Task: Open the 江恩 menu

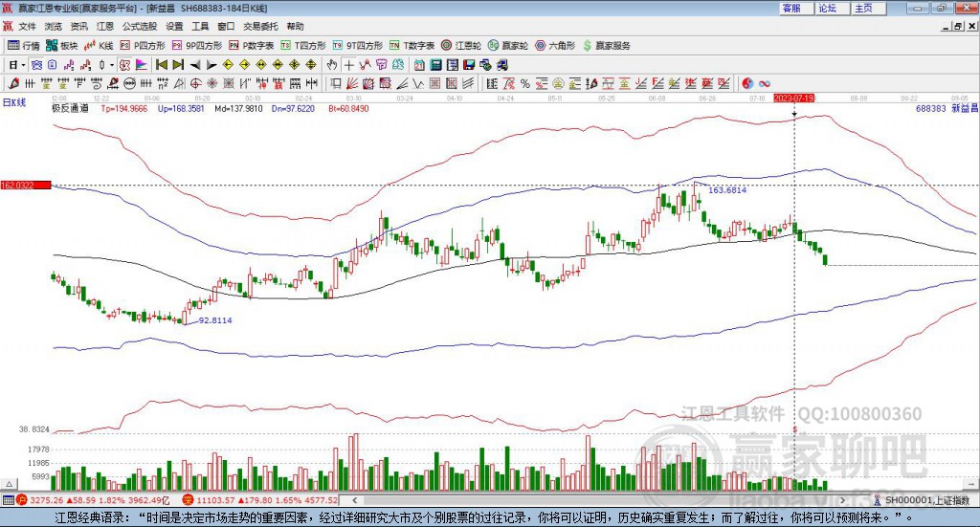Action: [x=105, y=26]
